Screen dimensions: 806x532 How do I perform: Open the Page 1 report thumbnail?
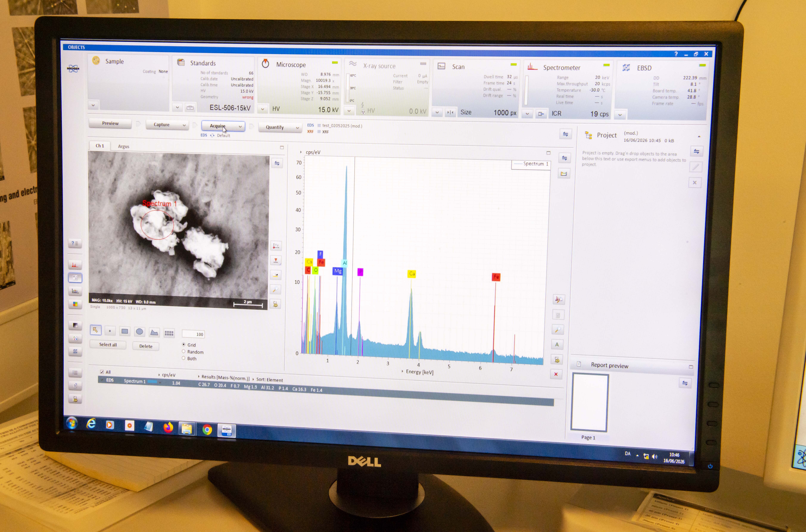coord(590,402)
